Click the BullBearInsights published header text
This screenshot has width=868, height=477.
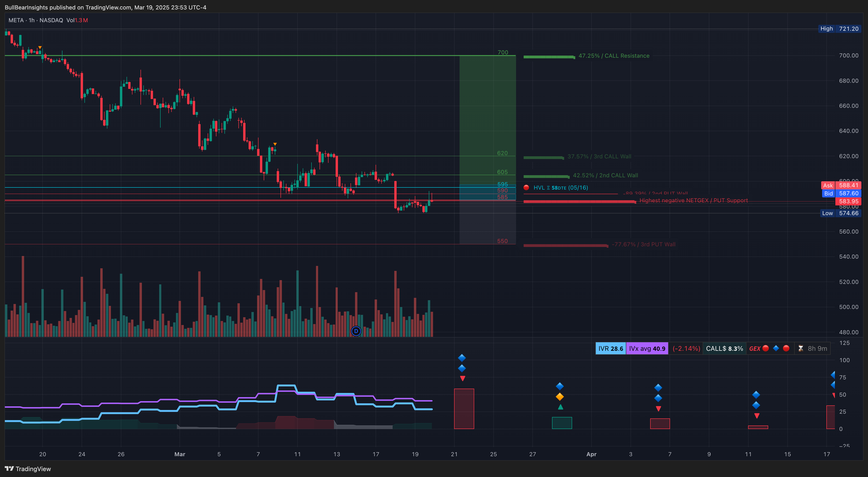coord(105,7)
